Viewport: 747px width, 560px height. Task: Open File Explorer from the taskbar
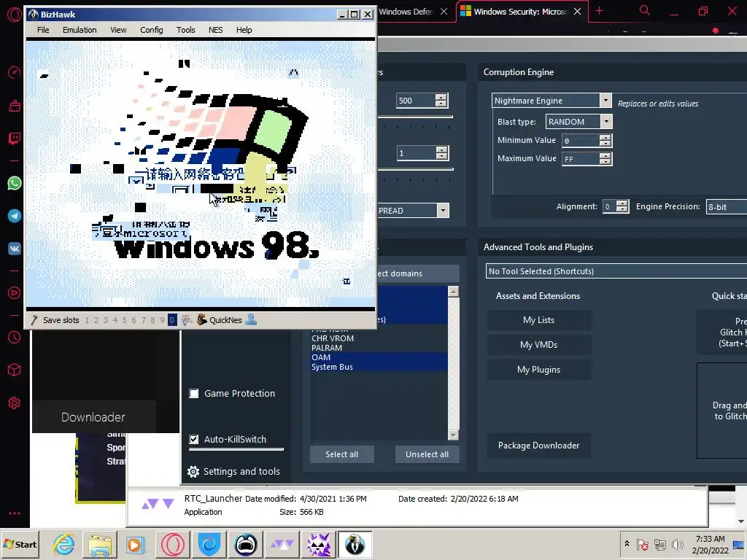coord(99,544)
